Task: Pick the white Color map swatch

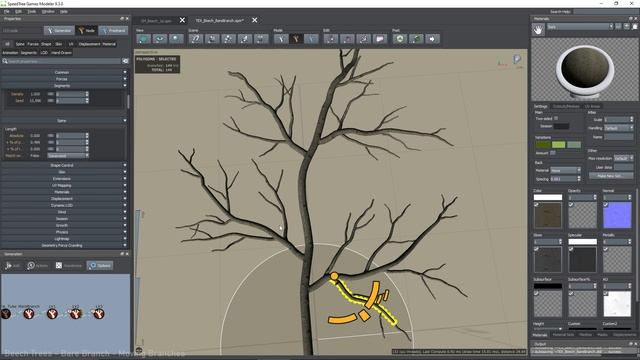Action: click(548, 198)
